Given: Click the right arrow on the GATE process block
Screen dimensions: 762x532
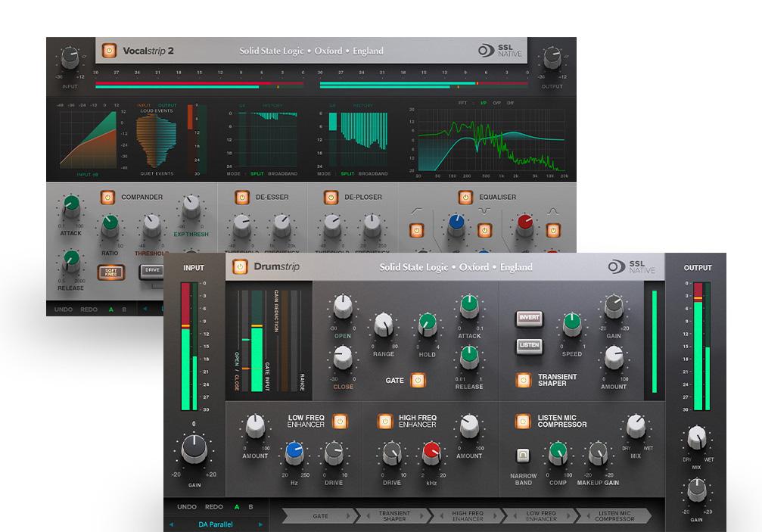Looking at the screenshot, I should (349, 516).
